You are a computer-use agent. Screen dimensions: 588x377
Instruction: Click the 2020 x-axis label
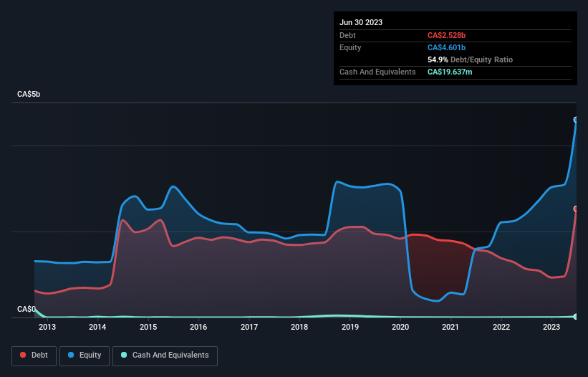pyautogui.click(x=400, y=327)
